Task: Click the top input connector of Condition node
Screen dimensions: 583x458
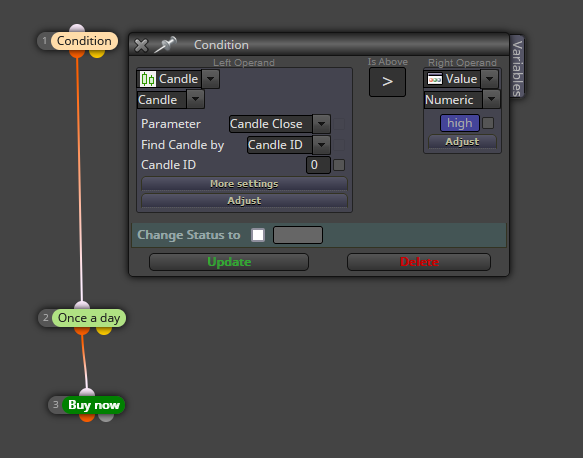Action: 77,28
